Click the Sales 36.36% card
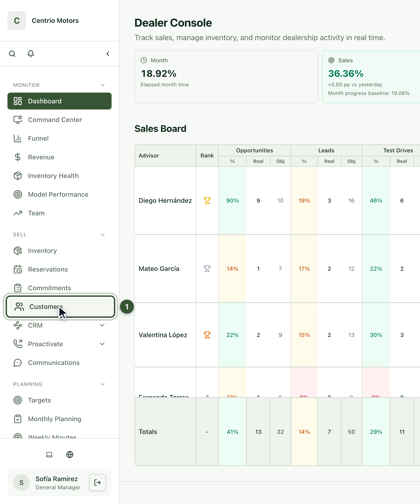 point(371,77)
